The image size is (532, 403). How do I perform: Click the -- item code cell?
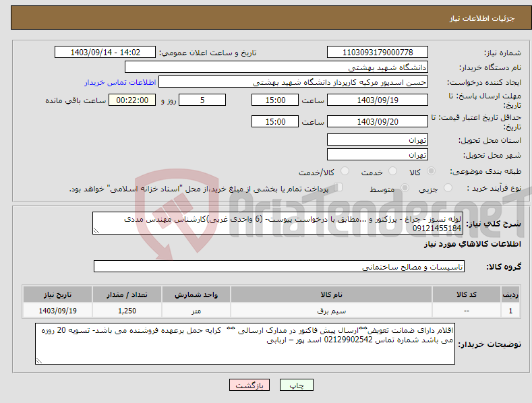tap(466, 311)
